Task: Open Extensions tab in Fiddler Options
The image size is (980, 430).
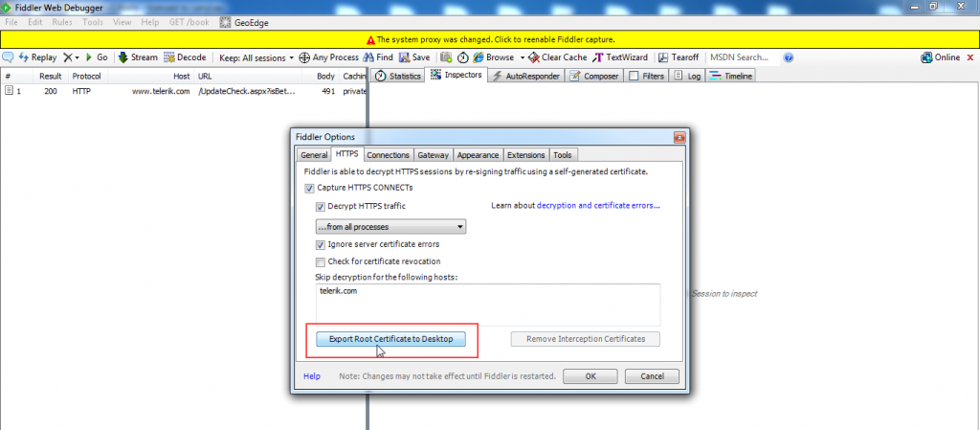Action: [526, 155]
